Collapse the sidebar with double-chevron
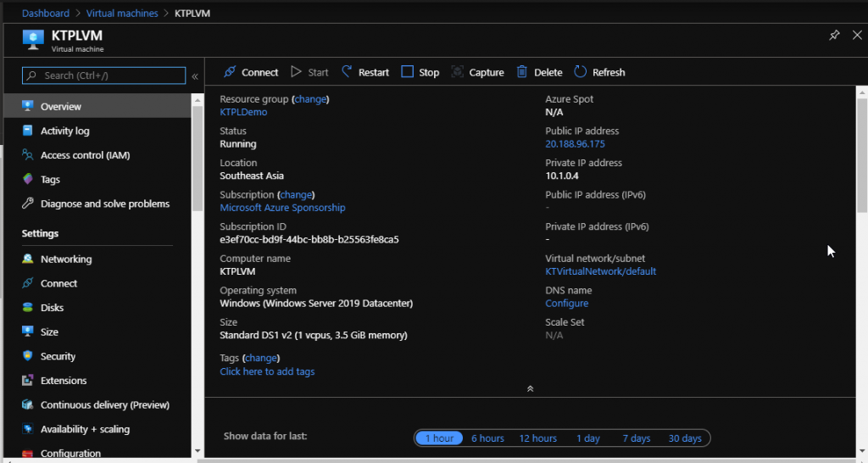The width and height of the screenshot is (868, 463). (x=195, y=76)
